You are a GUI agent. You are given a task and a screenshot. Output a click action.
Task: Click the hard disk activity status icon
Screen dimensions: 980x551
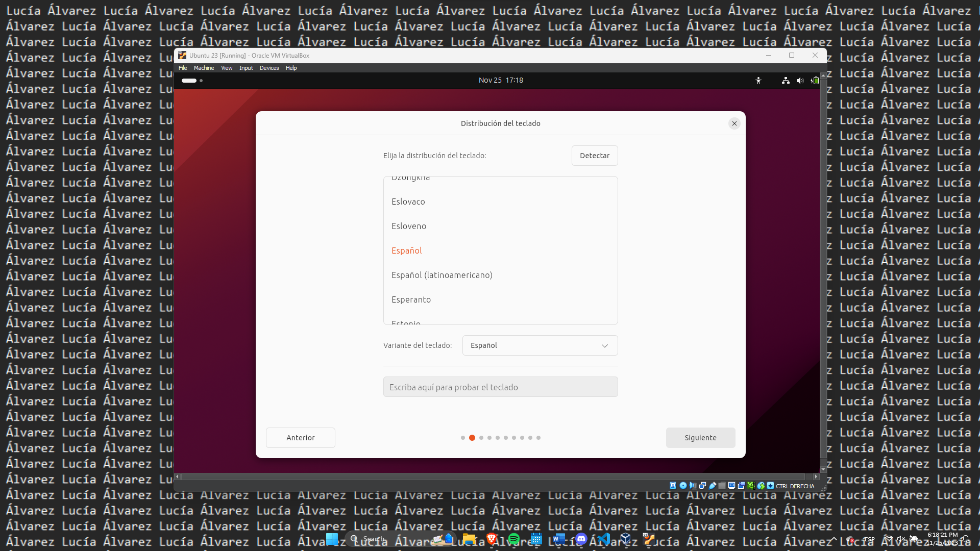tap(673, 486)
